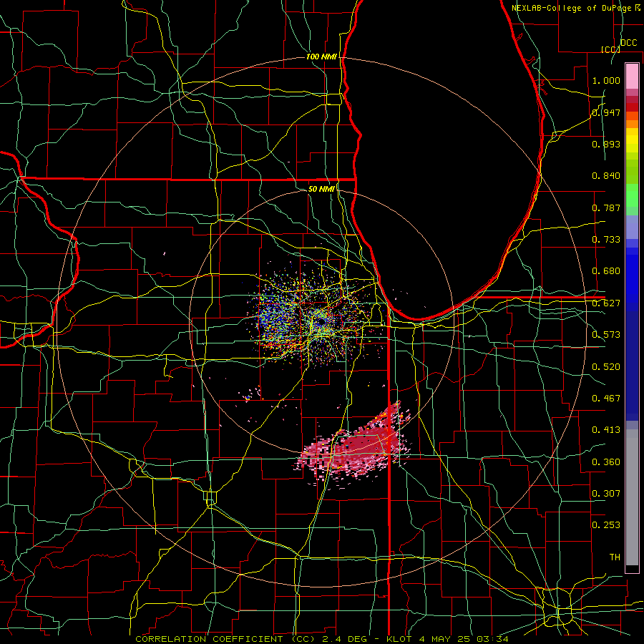Click the 50 NMI range ring label
This screenshot has width=644, height=644.
point(321,189)
